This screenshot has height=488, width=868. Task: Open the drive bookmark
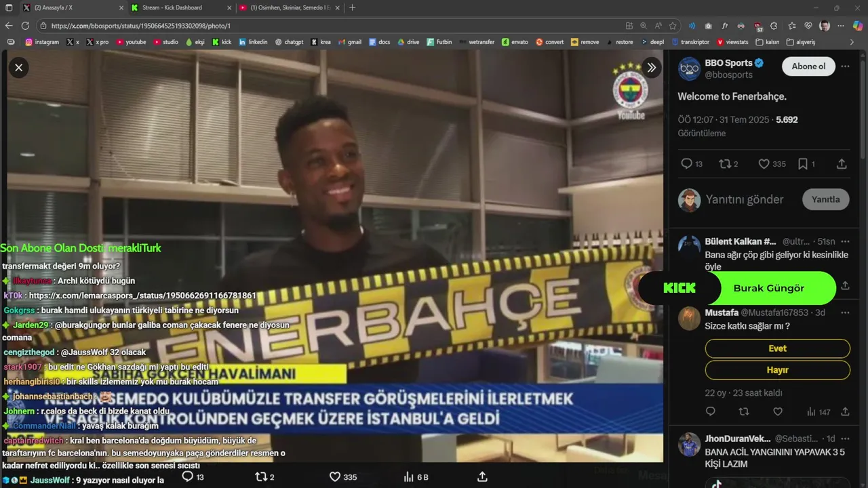(408, 42)
